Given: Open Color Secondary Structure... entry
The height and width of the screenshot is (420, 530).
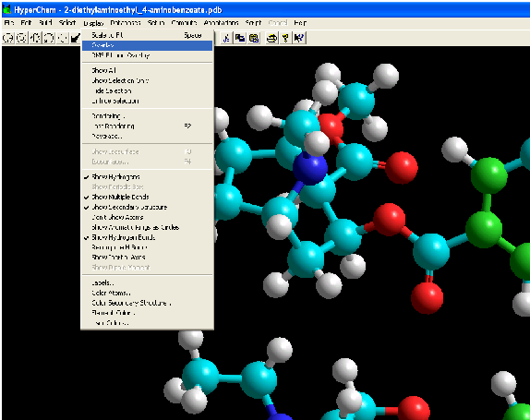Looking at the screenshot, I should (147, 303).
